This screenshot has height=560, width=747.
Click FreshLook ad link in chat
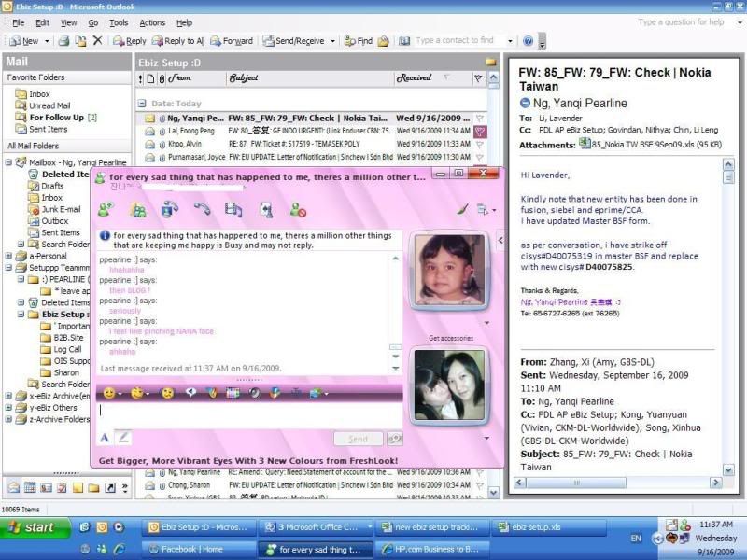tap(248, 460)
